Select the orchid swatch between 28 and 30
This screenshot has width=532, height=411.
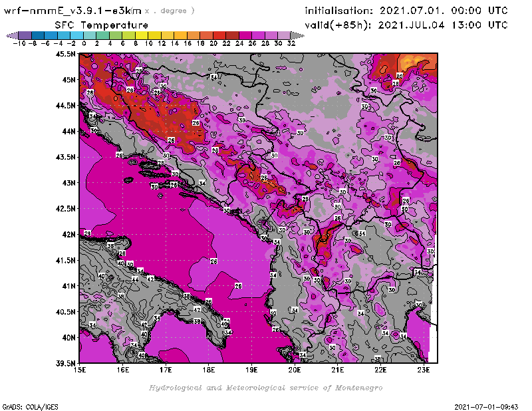click(271, 36)
